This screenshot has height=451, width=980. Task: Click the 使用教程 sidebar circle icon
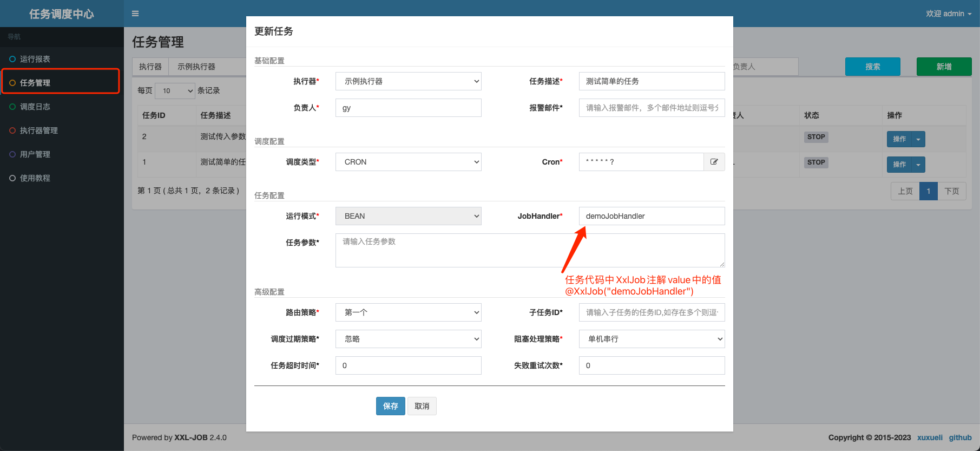tap(12, 178)
